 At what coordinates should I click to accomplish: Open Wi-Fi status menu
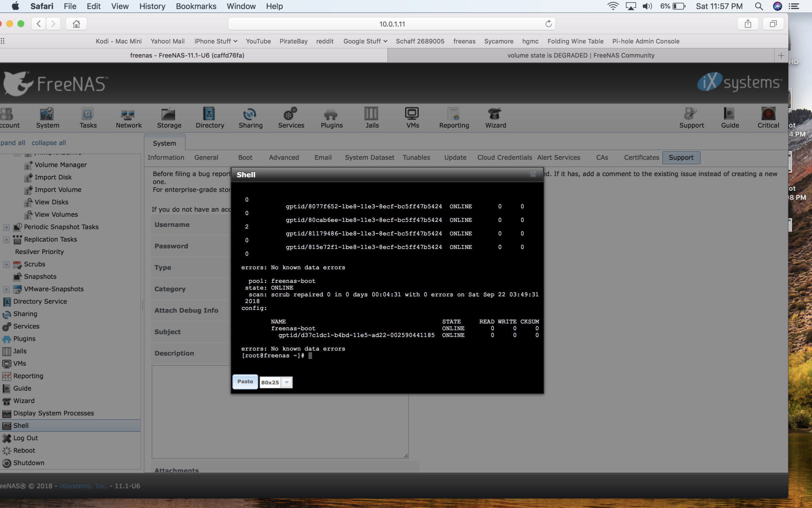coord(613,6)
